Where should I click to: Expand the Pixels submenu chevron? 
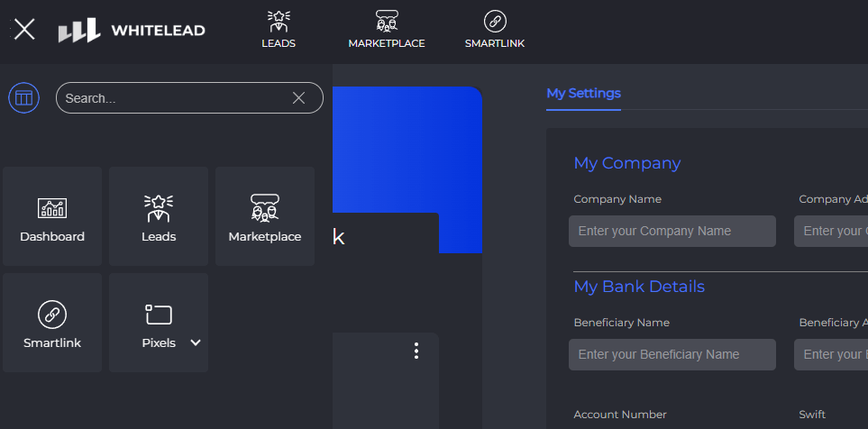click(196, 342)
